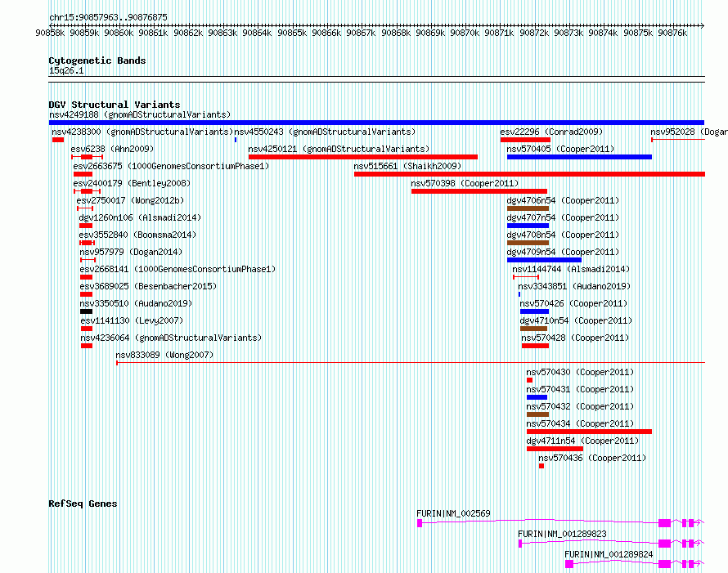Viewport: 728px width, 573px height.
Task: Select the red nsv4250121 variant bar
Action: (363, 157)
